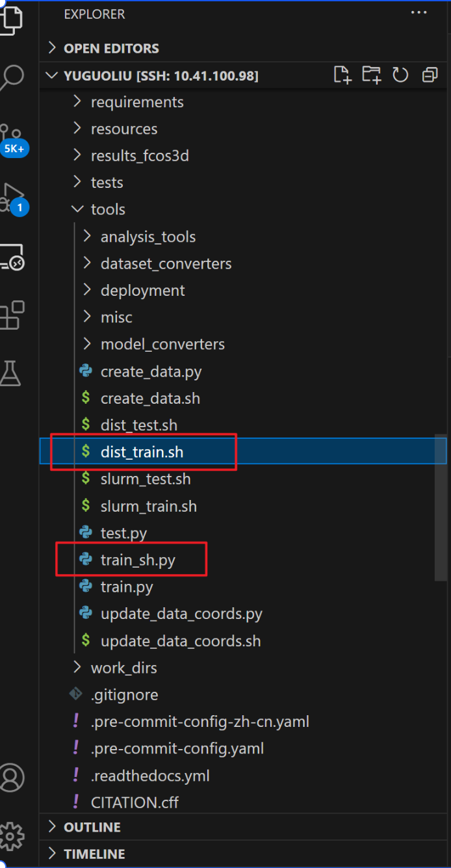
Task: Refresh the Explorer tree
Action: click(x=400, y=75)
